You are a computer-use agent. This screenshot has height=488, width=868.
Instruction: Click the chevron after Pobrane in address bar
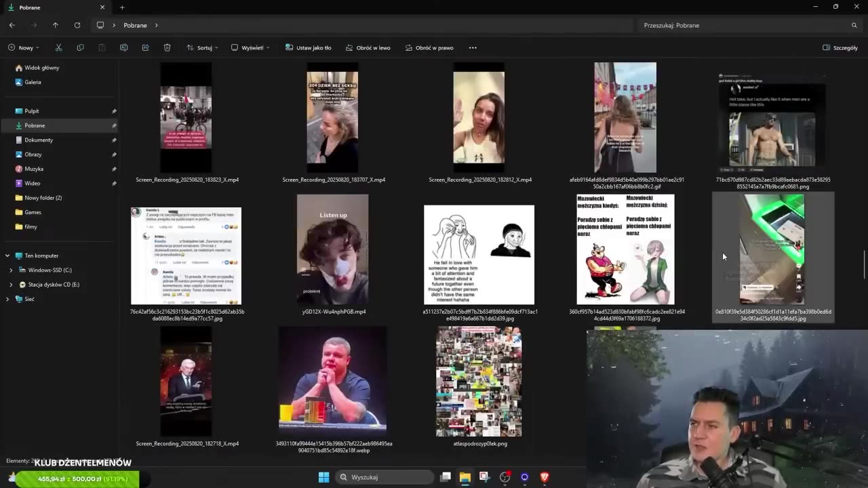156,25
